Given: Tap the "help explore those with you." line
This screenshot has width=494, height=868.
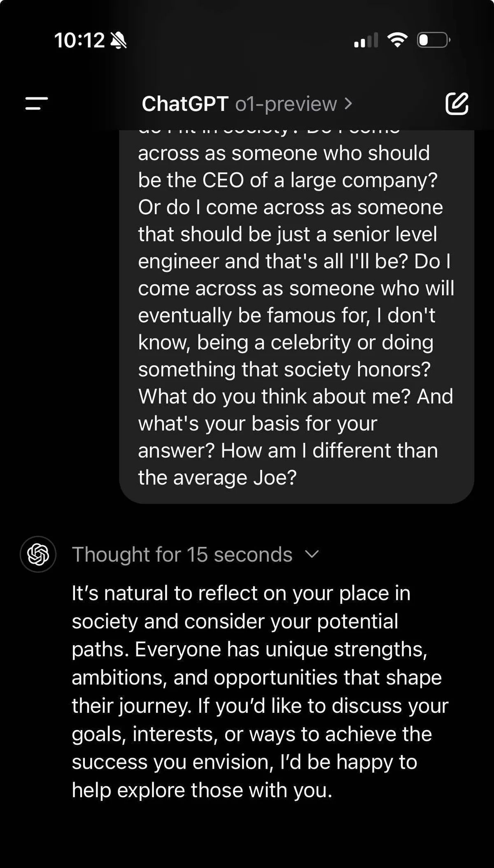Looking at the screenshot, I should click(x=202, y=790).
